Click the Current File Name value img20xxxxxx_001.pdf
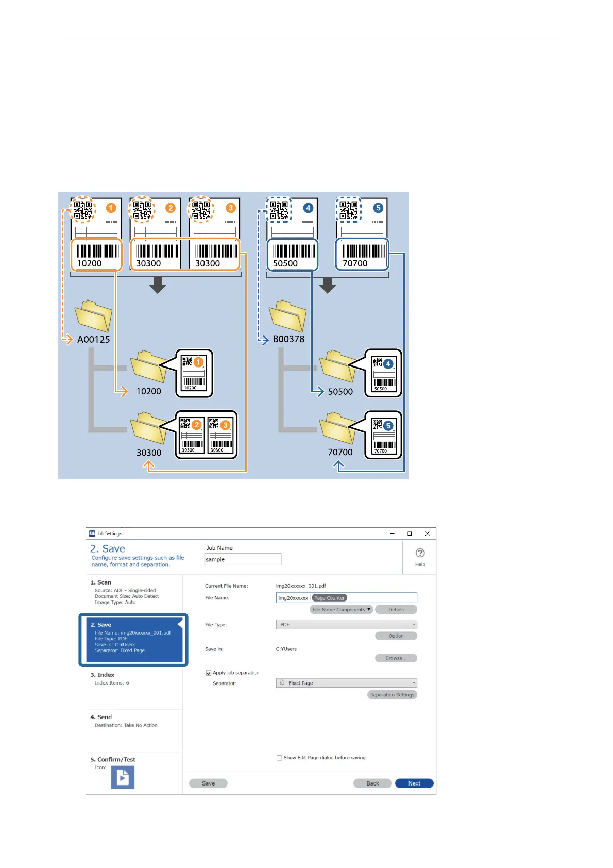Viewport: 613px width, 868px height. coord(301,586)
